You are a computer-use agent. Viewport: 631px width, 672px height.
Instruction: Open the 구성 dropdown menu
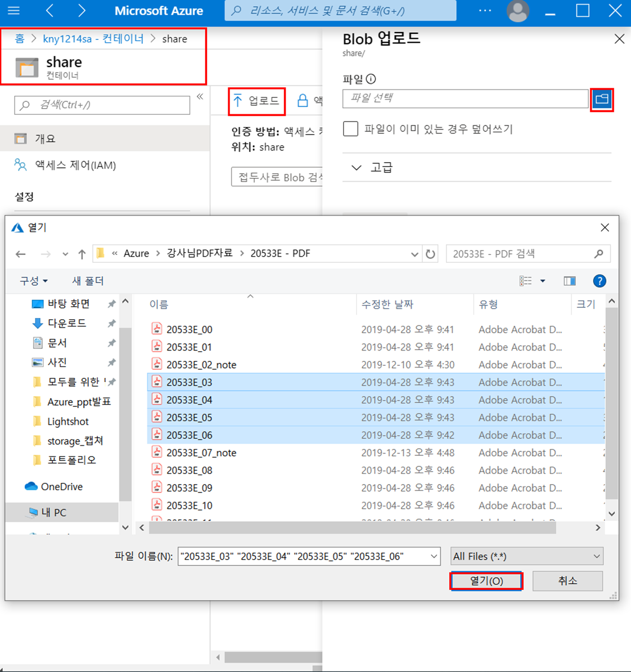click(33, 281)
